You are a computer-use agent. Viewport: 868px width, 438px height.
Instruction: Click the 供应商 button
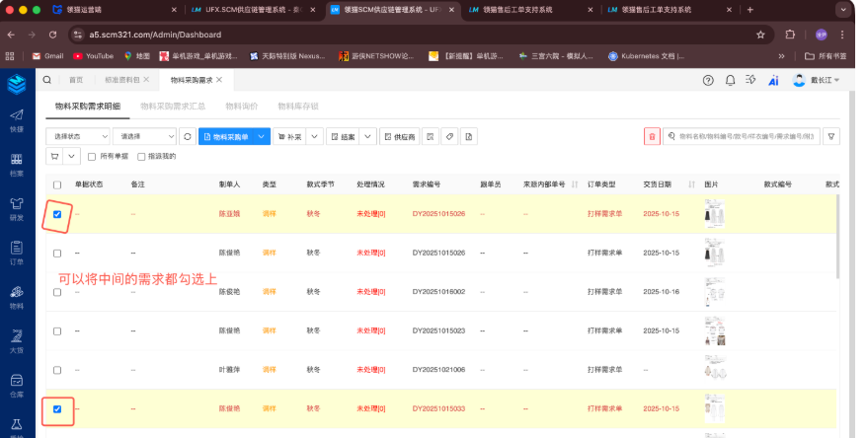400,136
